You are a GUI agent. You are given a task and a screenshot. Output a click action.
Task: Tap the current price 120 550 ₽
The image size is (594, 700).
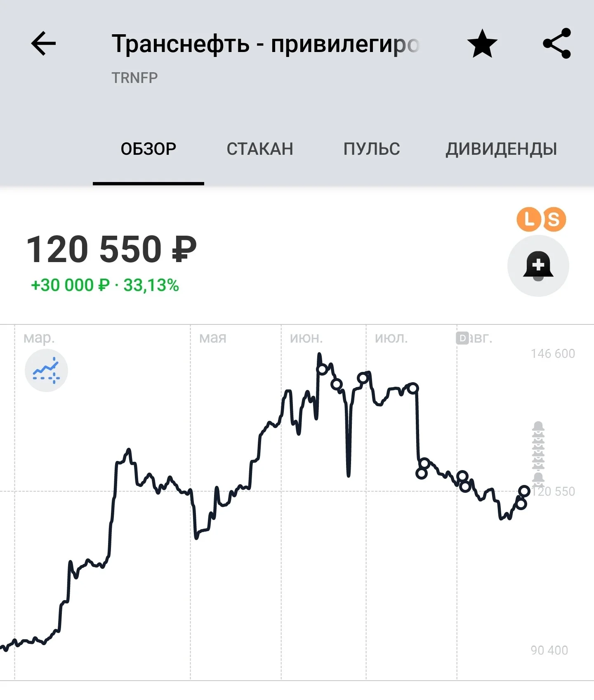tap(111, 249)
